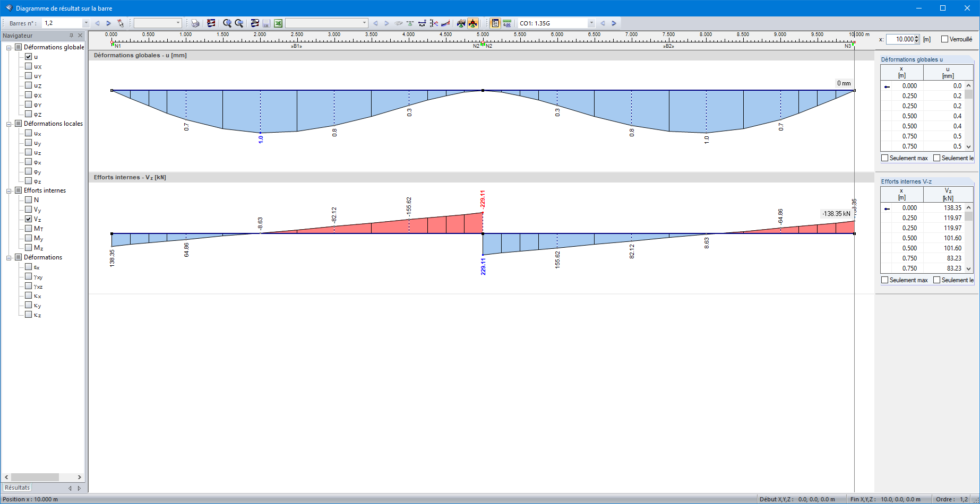Uncheck the Vz checkbox in the navigator

click(29, 219)
